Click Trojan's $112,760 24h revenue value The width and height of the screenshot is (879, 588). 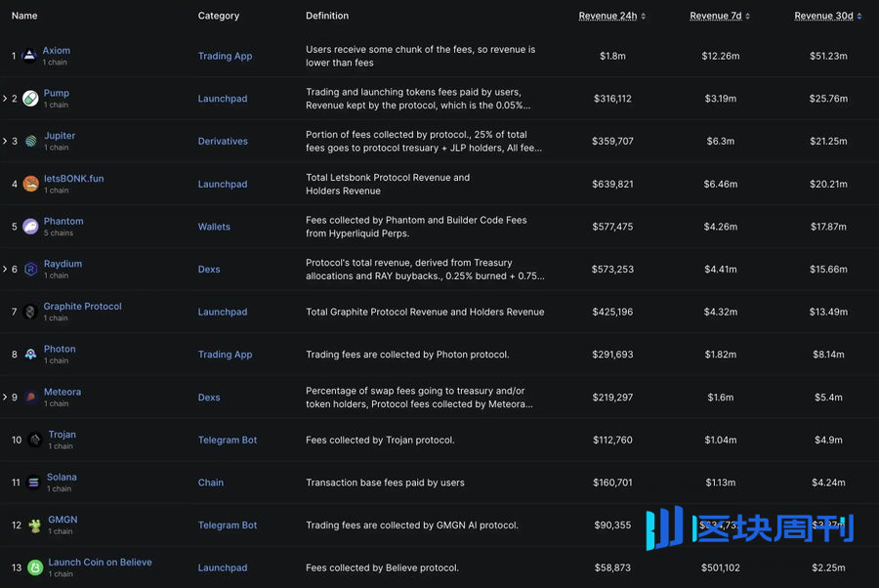pos(612,440)
